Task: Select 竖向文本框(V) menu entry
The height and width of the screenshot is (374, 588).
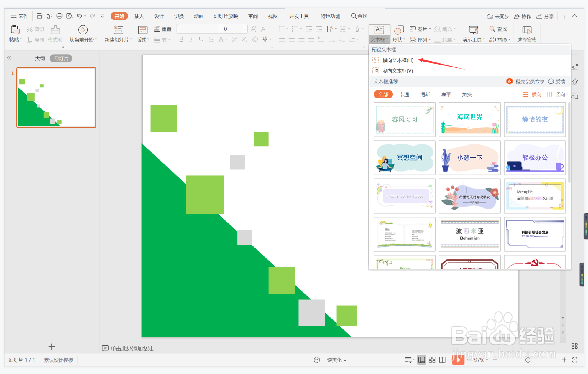Action: (x=397, y=71)
